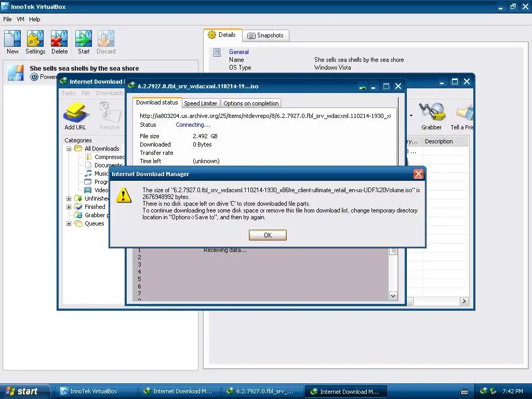
Task: Expand the Finished category node
Action: (69, 207)
